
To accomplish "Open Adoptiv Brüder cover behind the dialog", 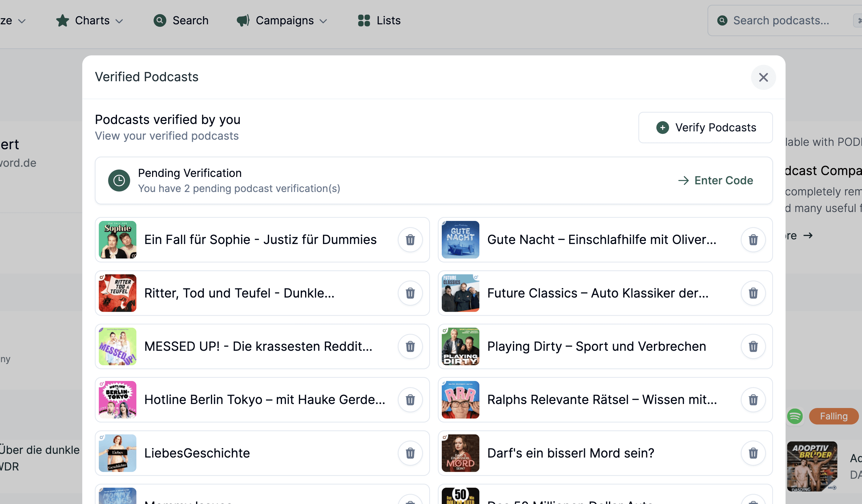I will point(812,466).
